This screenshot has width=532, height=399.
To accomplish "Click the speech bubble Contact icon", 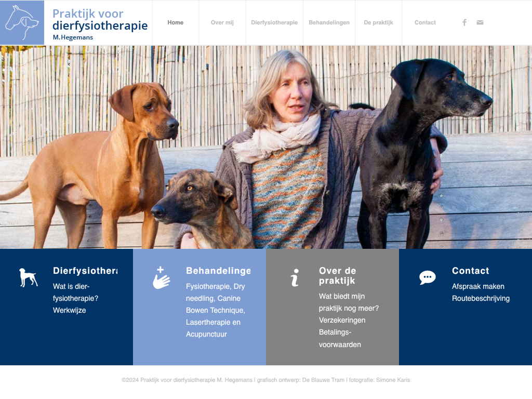I will [428, 277].
